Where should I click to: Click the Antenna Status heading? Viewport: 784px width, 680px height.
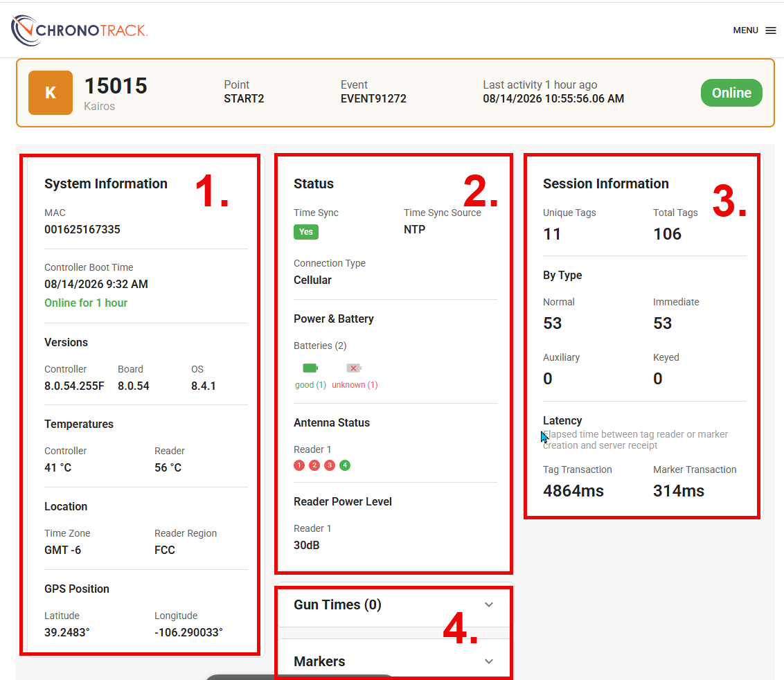[x=332, y=422]
